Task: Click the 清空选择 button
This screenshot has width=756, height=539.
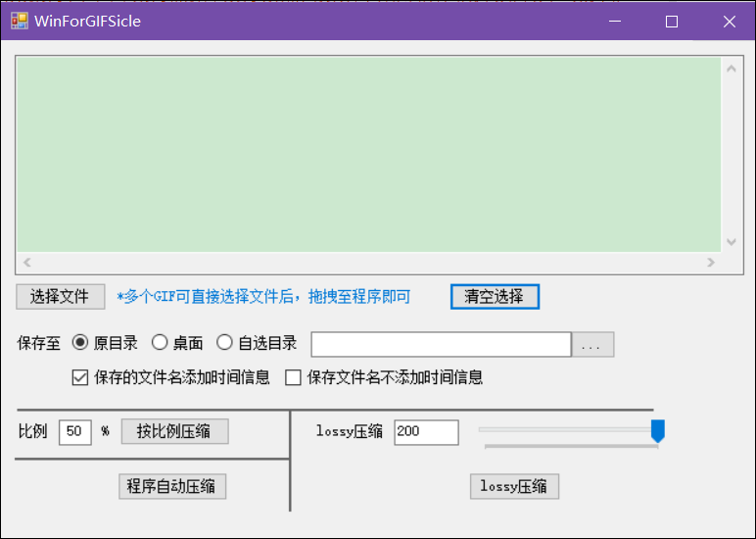Action: point(495,296)
